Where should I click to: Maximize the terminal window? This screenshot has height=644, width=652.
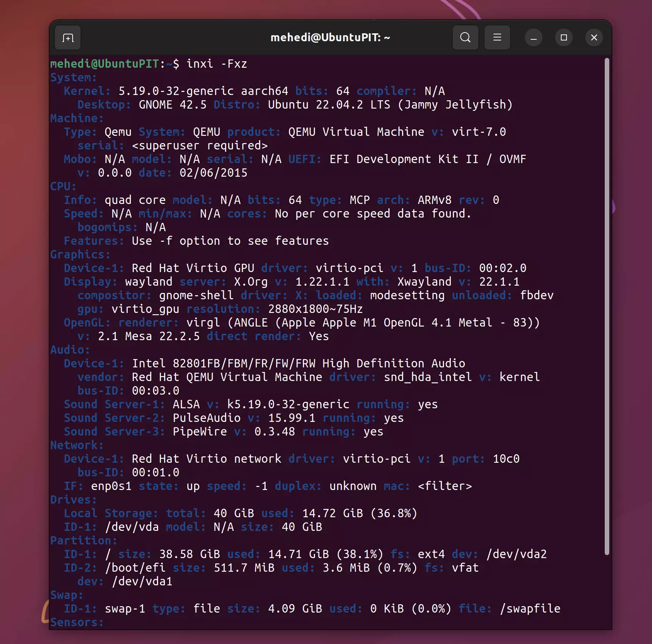[564, 37]
